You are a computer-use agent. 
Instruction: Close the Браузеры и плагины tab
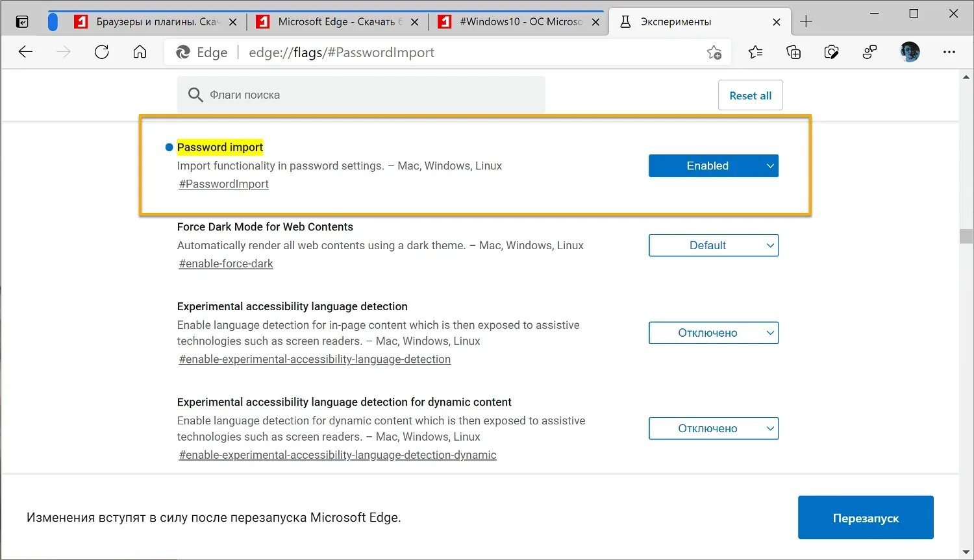(232, 22)
